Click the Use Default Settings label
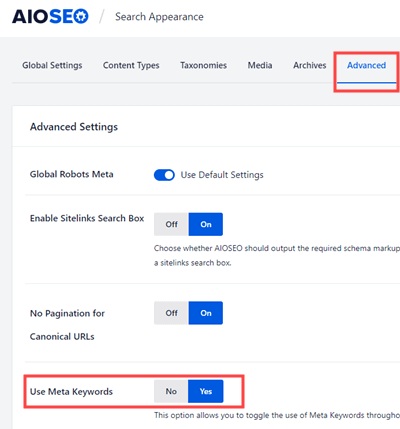This screenshot has width=400, height=429. point(222,175)
